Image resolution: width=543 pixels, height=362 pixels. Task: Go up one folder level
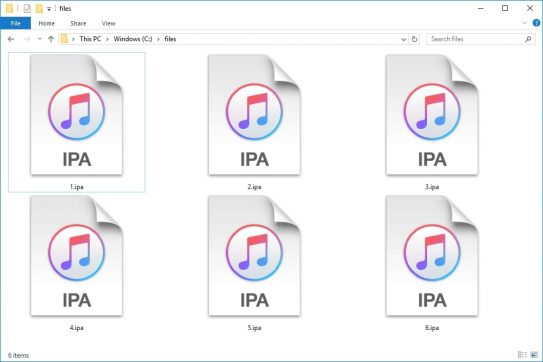pos(51,39)
